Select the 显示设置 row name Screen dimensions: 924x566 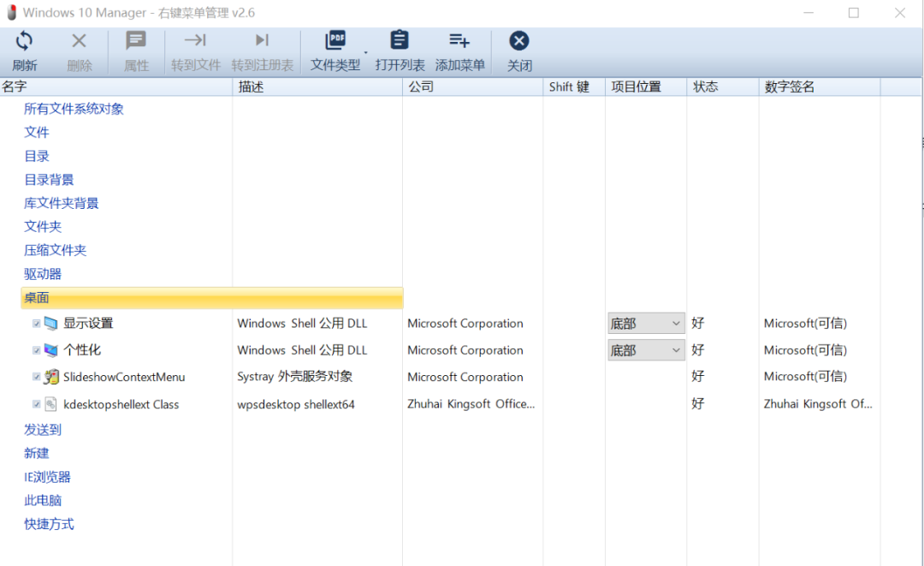tap(88, 324)
